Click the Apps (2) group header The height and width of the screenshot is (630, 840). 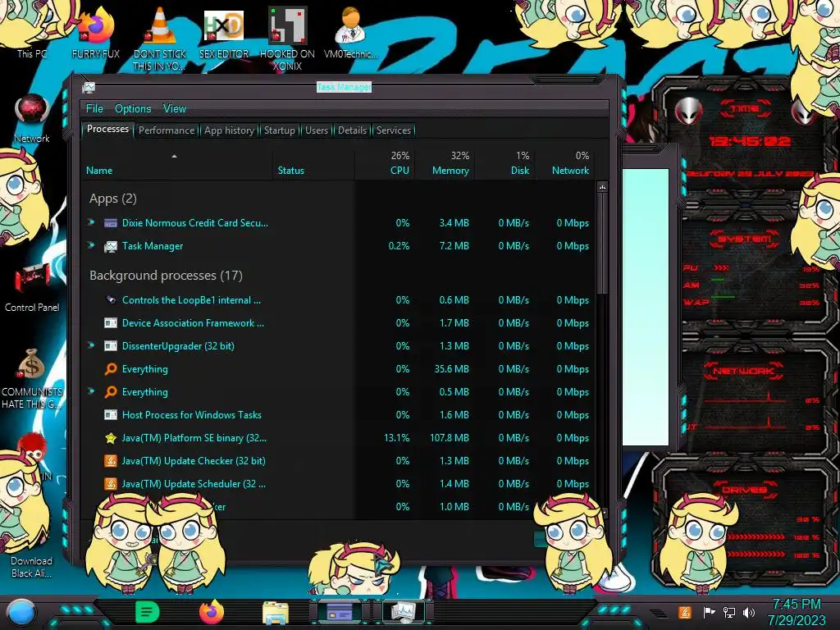[x=113, y=199]
